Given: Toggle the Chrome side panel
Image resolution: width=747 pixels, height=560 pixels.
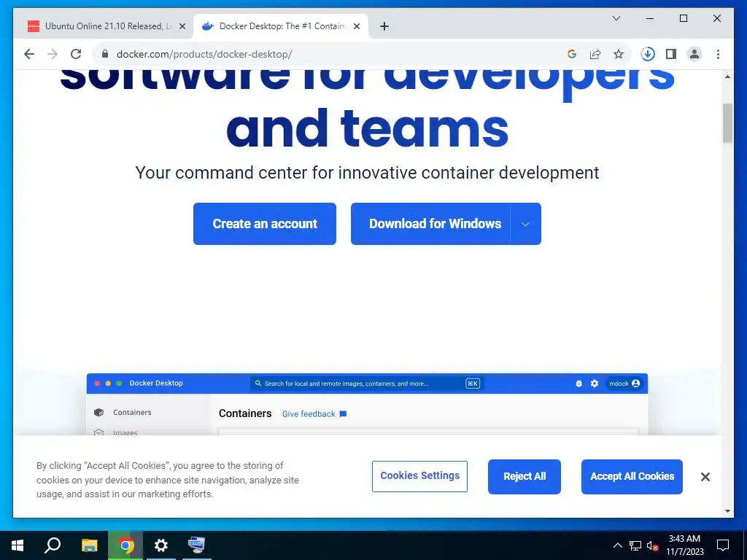Looking at the screenshot, I should (x=671, y=54).
